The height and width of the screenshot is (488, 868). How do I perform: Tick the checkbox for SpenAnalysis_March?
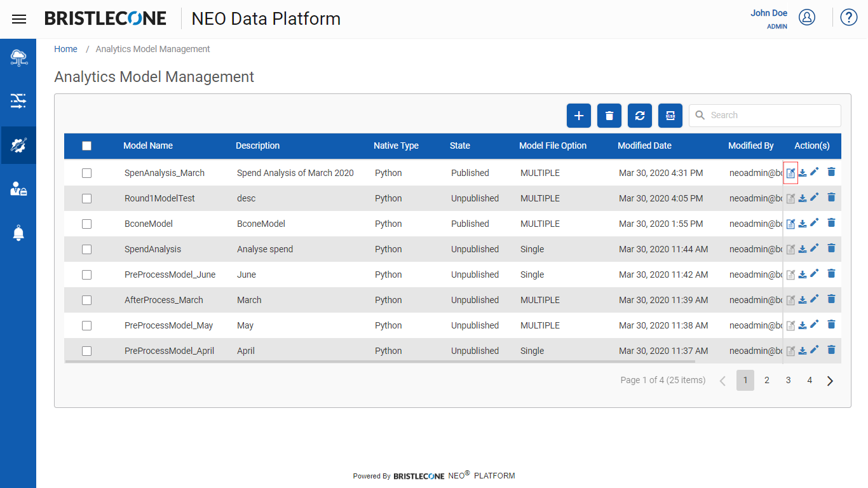click(x=87, y=173)
